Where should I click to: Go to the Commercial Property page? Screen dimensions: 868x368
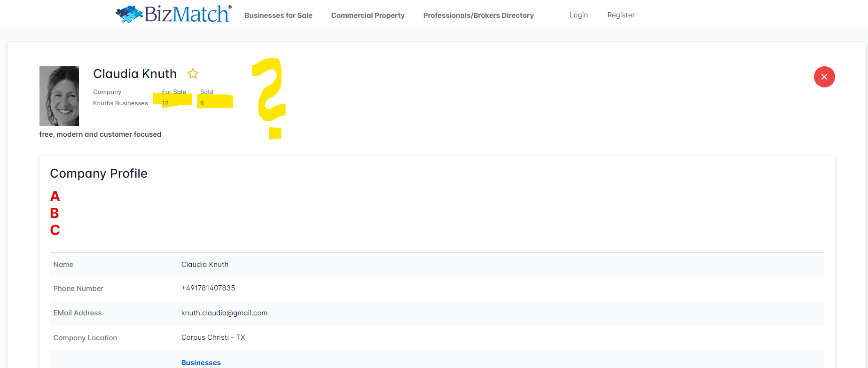(x=368, y=16)
